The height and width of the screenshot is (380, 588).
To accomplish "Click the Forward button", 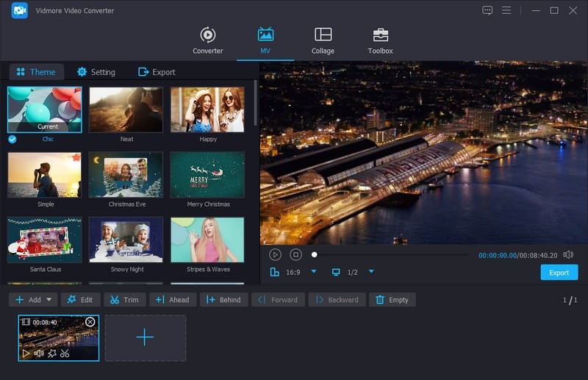I will click(278, 300).
